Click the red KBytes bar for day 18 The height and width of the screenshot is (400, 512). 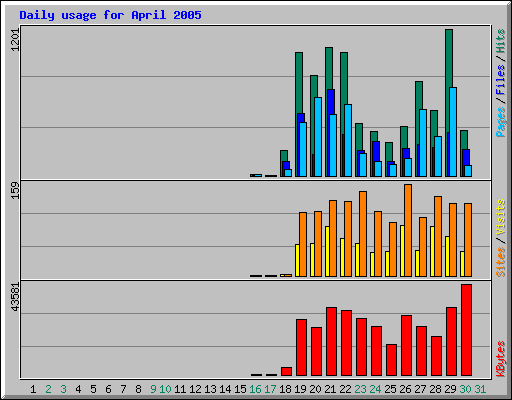click(x=287, y=372)
